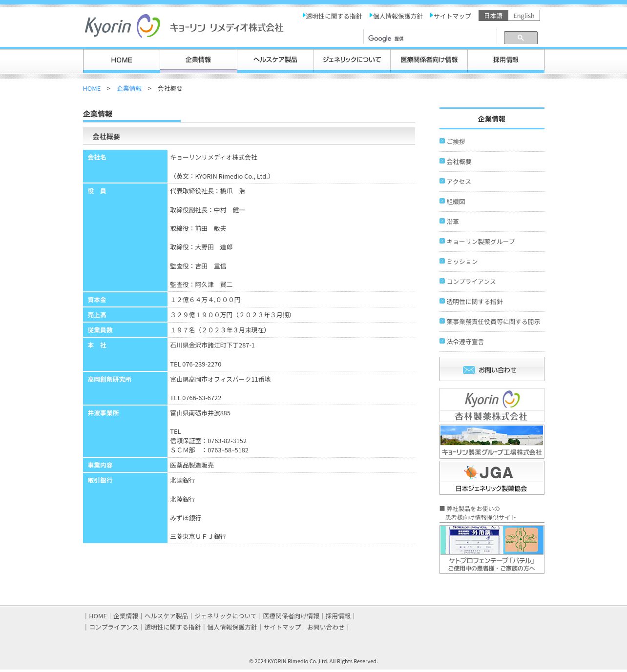Open コンプライアンス in the sidebar
Viewport: 627px width, 672px height.
point(471,282)
